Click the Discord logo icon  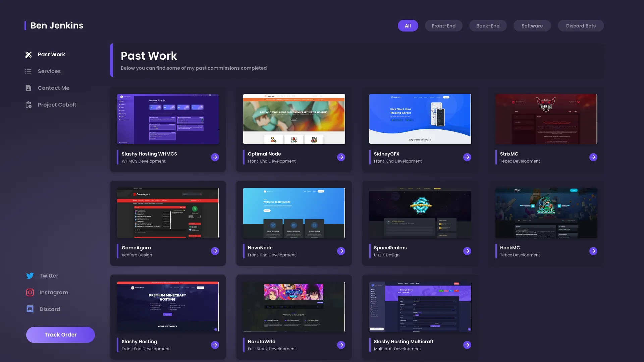click(x=30, y=309)
